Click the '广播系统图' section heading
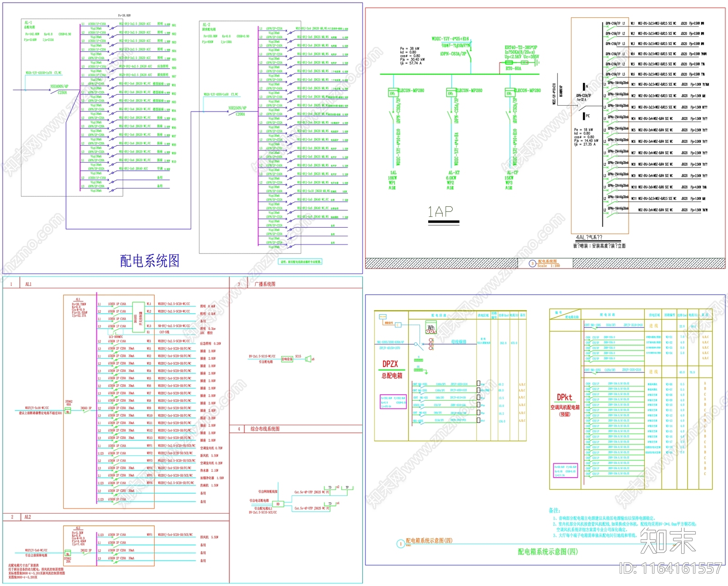Screen dimensions: 728x586 pos(265,284)
